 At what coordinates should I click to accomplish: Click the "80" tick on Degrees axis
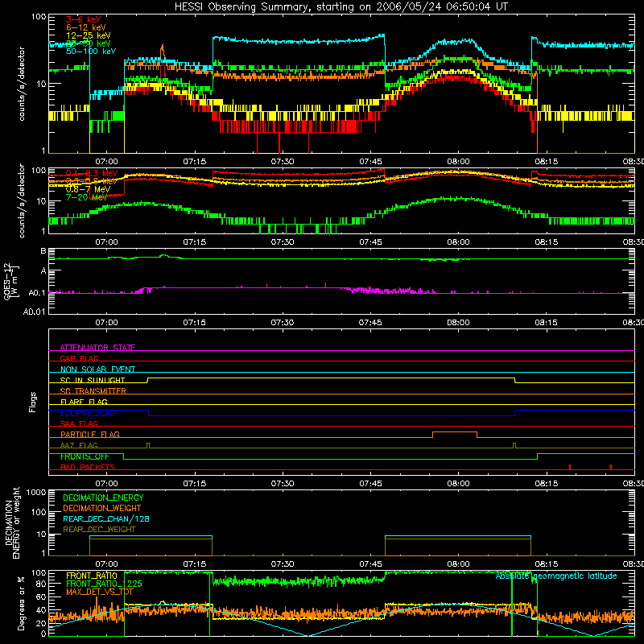click(x=41, y=584)
